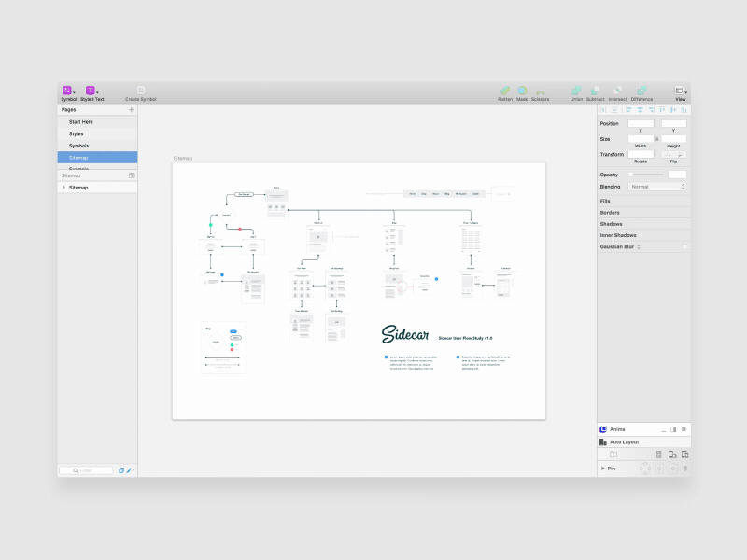This screenshot has height=560, width=747.
Task: Expand the Sitemap layer group
Action: [x=63, y=187]
